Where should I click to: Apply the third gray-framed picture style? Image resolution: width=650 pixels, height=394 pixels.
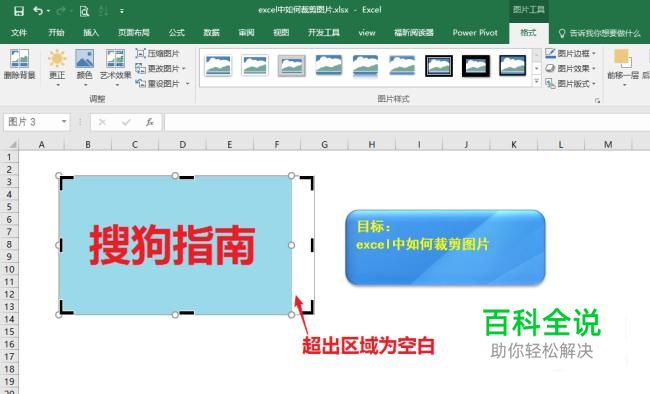291,66
